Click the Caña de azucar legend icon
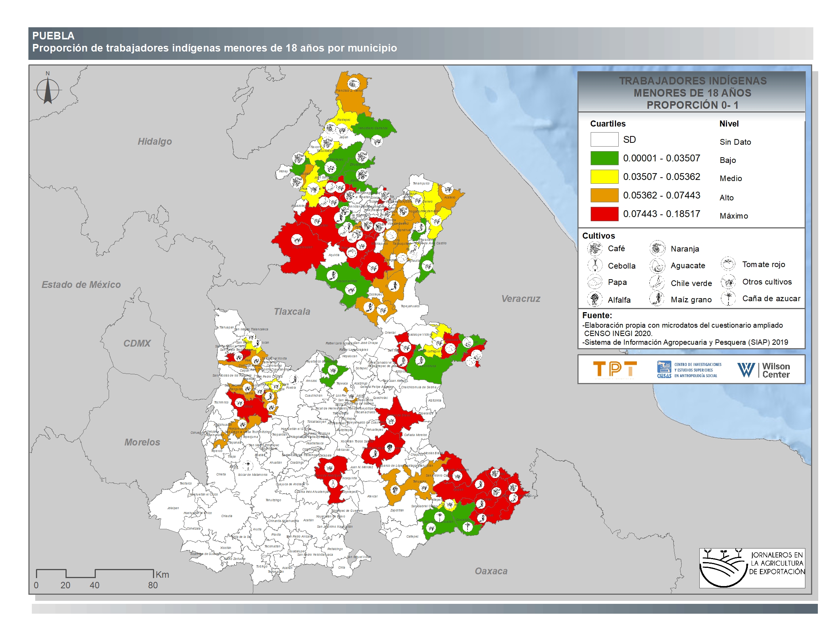This screenshot has width=833, height=644. 728,299
